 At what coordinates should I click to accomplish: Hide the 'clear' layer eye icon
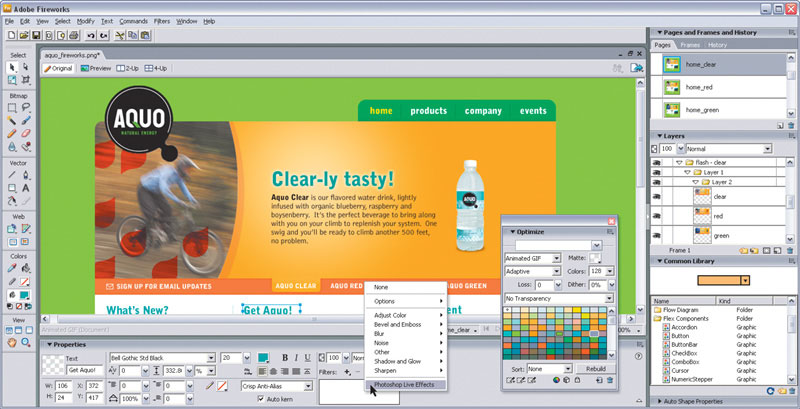(657, 196)
